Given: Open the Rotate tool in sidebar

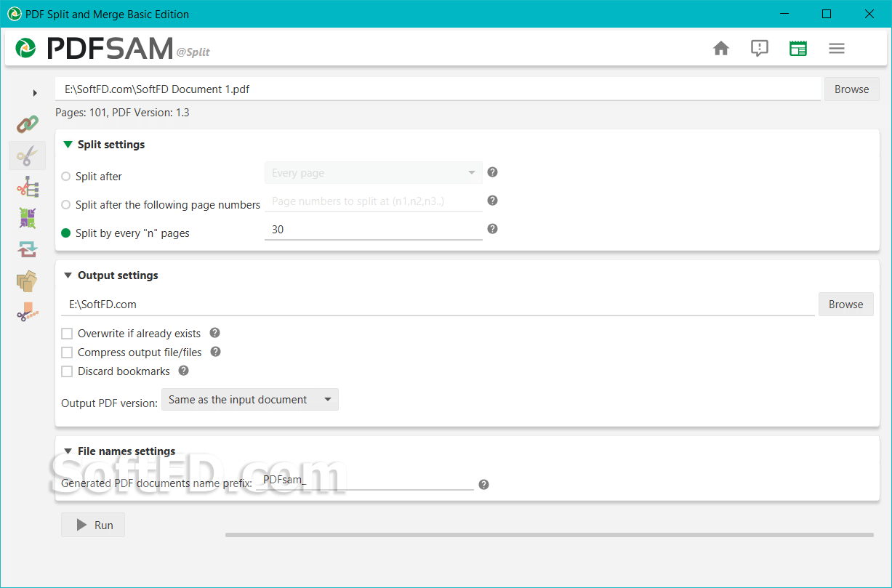Looking at the screenshot, I should 27,249.
